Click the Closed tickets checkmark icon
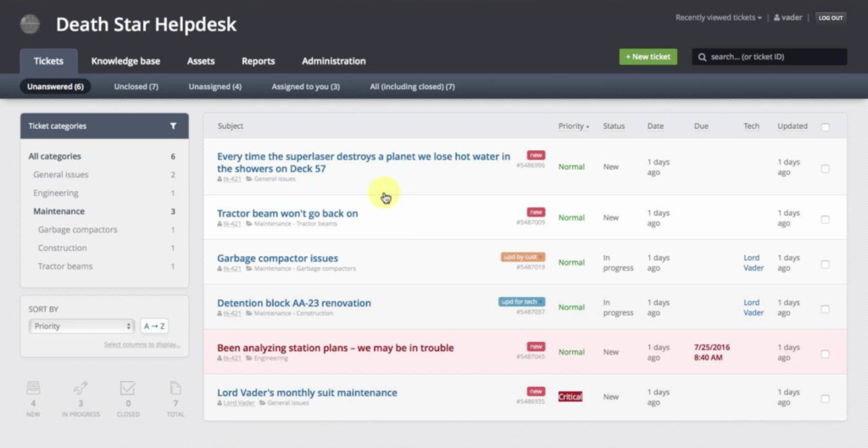 click(128, 389)
